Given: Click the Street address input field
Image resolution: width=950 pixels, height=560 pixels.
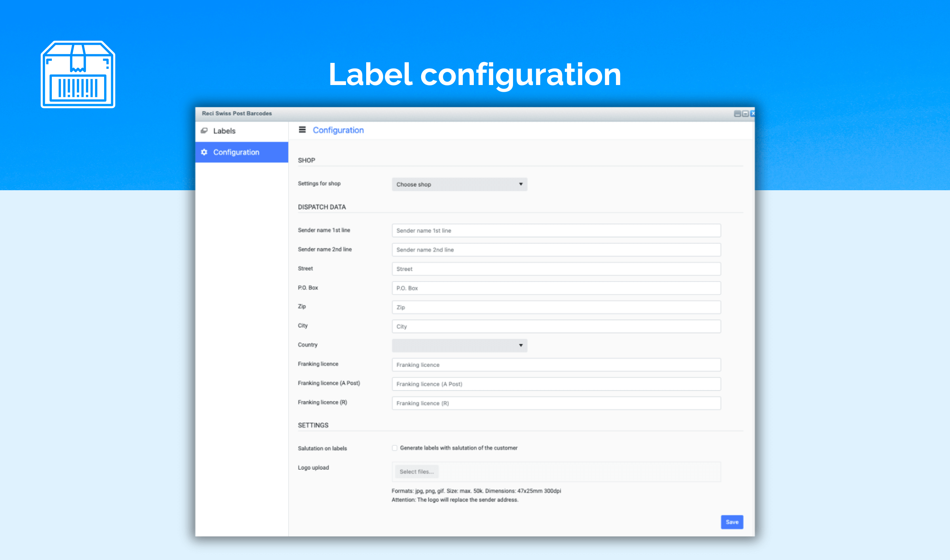Looking at the screenshot, I should pyautogui.click(x=557, y=269).
